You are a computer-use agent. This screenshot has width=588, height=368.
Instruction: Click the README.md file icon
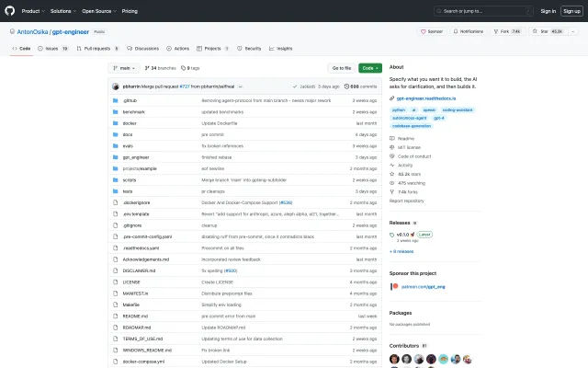(116, 316)
